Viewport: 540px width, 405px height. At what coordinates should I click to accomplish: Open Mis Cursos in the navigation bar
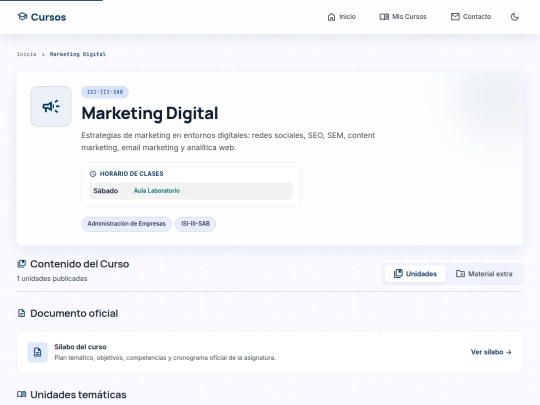point(403,17)
